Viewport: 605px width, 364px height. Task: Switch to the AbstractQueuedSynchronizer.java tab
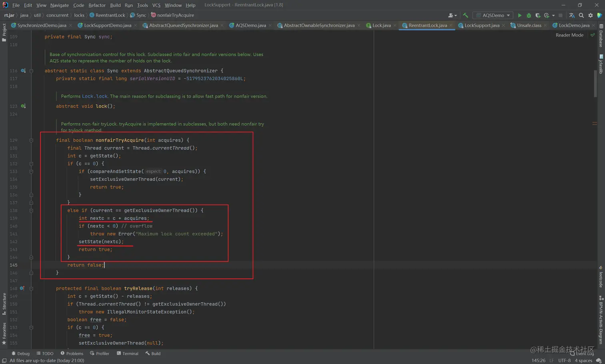click(183, 25)
